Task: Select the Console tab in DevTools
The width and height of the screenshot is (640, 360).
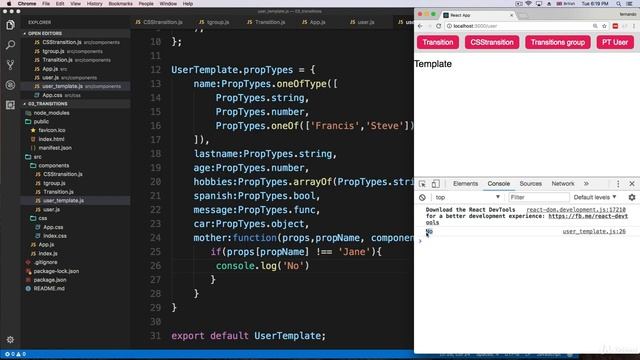Action: pos(499,184)
